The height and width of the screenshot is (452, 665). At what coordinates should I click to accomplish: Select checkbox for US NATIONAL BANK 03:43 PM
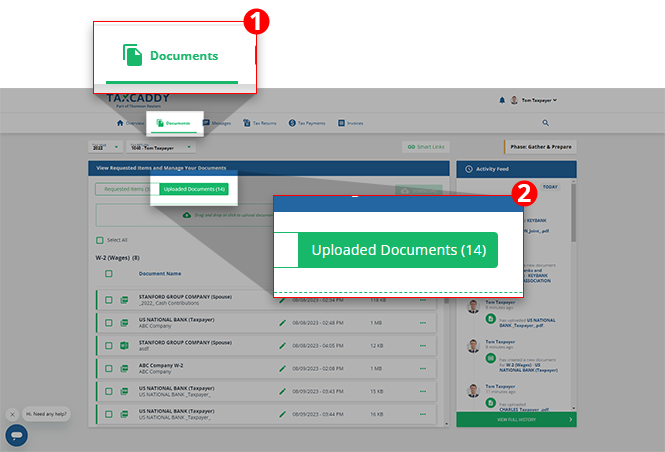(109, 391)
